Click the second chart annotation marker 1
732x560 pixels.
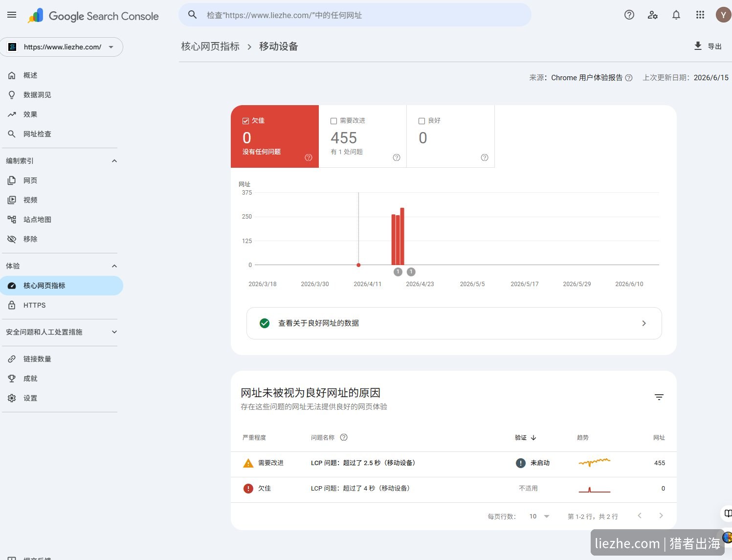pyautogui.click(x=411, y=272)
